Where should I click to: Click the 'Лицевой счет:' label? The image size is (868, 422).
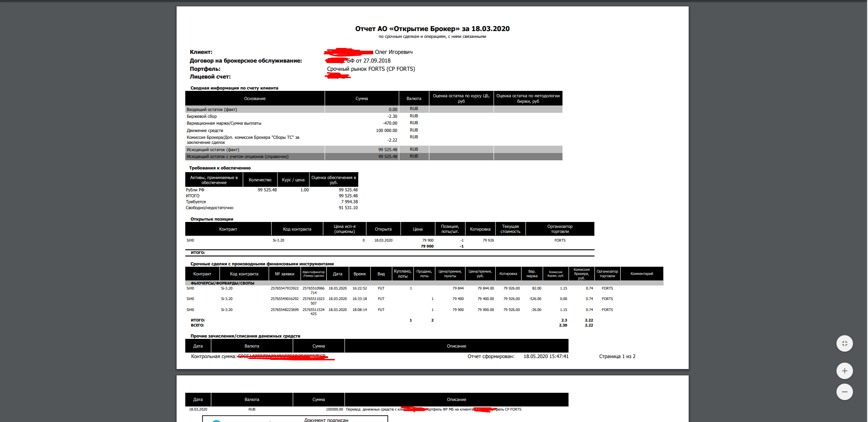pyautogui.click(x=210, y=77)
